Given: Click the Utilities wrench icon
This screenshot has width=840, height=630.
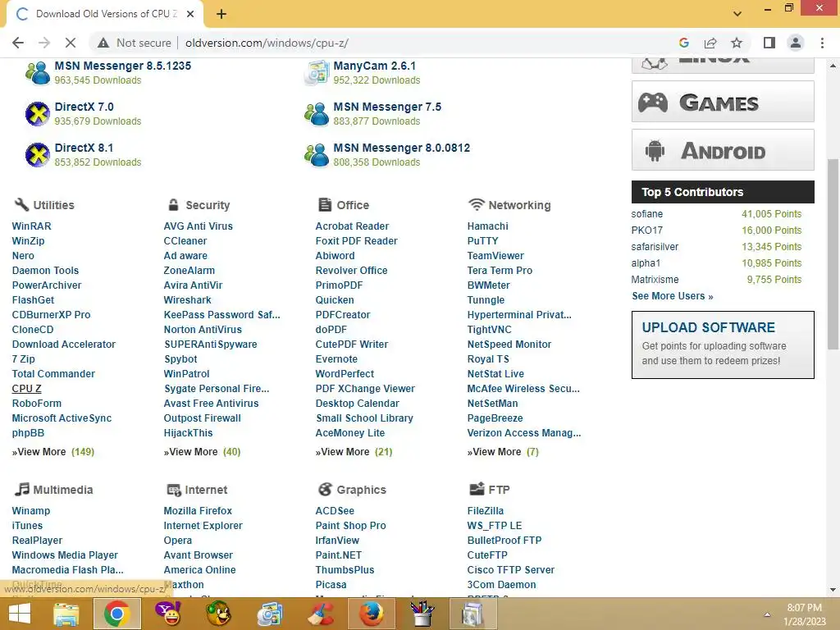Looking at the screenshot, I should 21,204.
